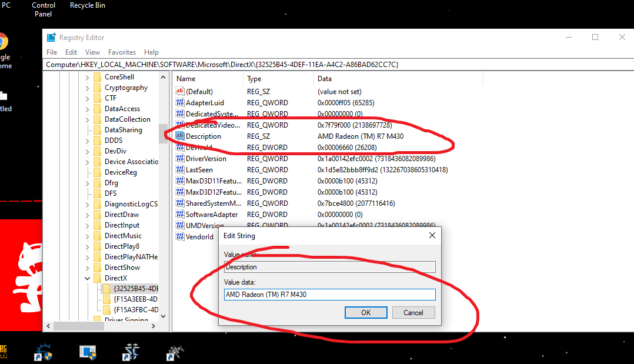Open the Edit menu
634x364 pixels.
(71, 52)
